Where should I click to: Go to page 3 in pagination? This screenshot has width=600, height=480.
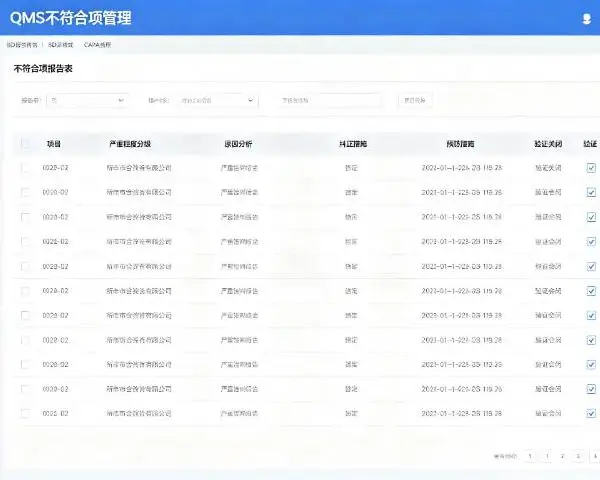coord(578,456)
